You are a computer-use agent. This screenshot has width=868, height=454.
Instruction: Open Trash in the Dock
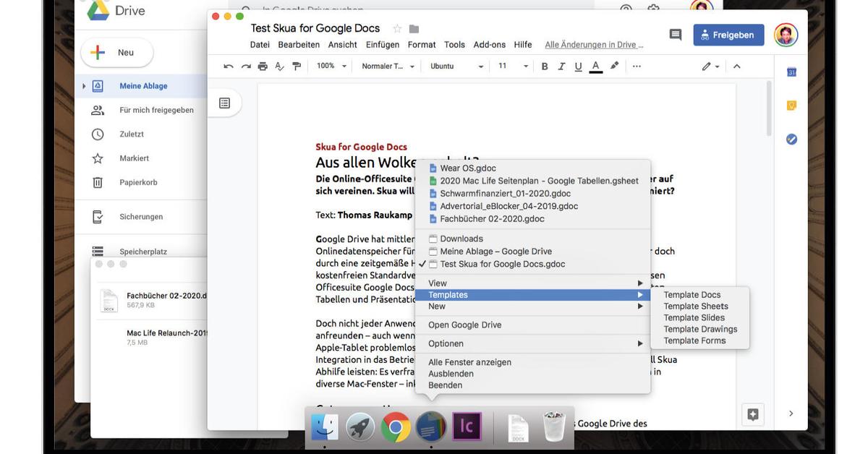click(554, 427)
